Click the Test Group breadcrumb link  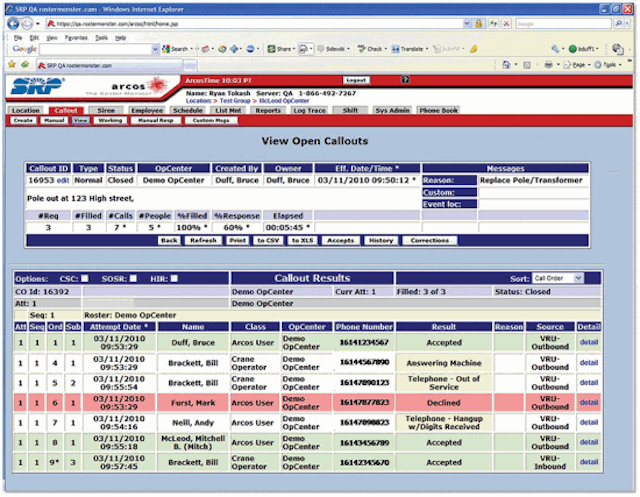[235, 100]
